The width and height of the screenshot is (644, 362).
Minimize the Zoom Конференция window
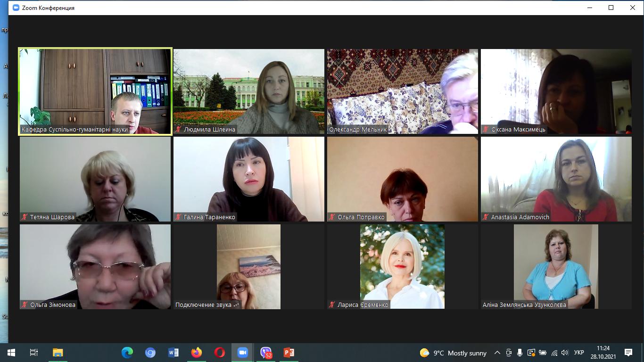pos(590,8)
